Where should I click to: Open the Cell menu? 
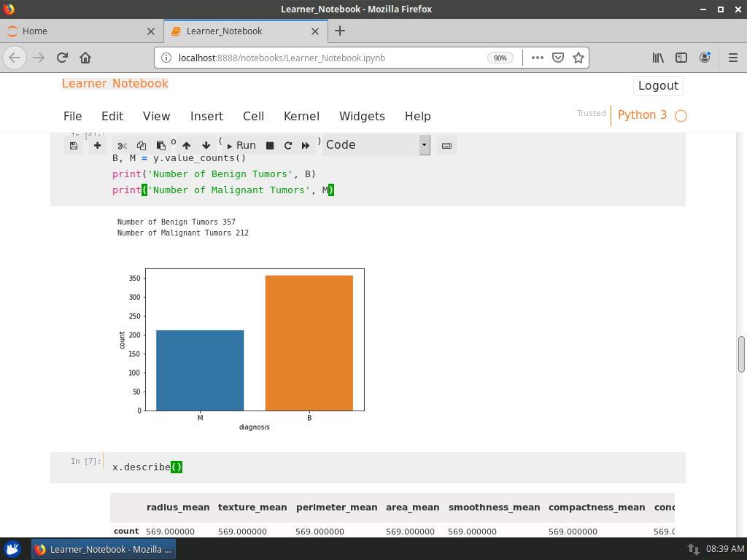(x=253, y=116)
